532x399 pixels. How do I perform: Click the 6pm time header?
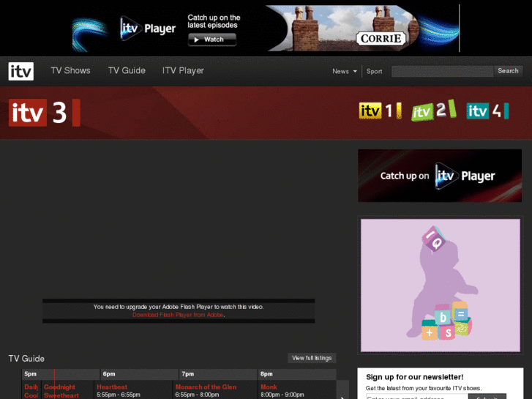140,374
